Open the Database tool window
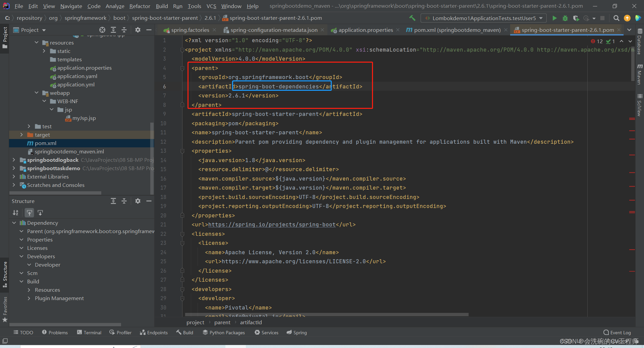 point(640,42)
